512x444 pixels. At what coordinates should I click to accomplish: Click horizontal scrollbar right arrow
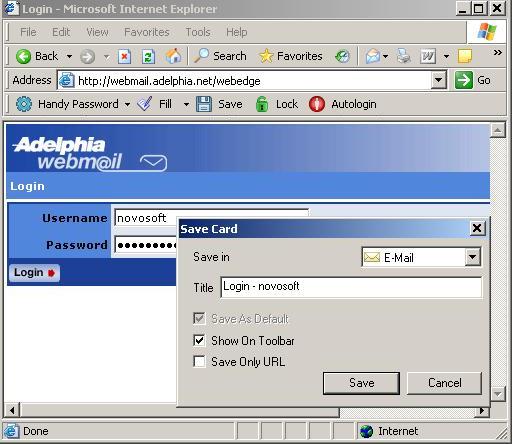click(482, 411)
